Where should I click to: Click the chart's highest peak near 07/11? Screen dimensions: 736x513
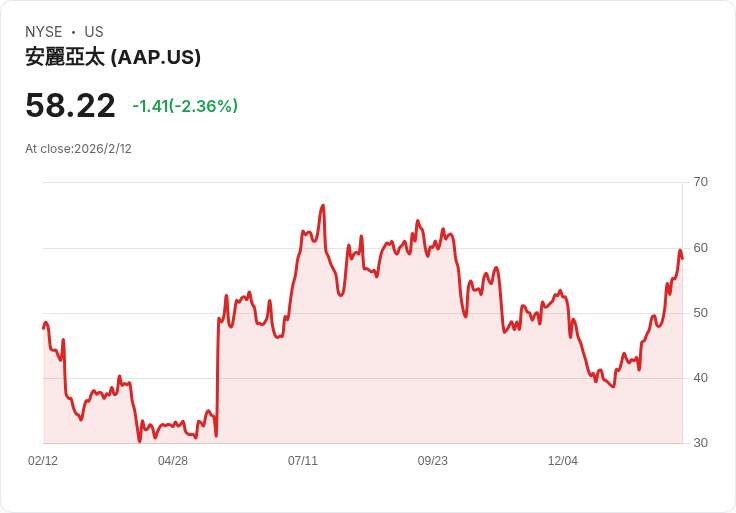[323, 206]
